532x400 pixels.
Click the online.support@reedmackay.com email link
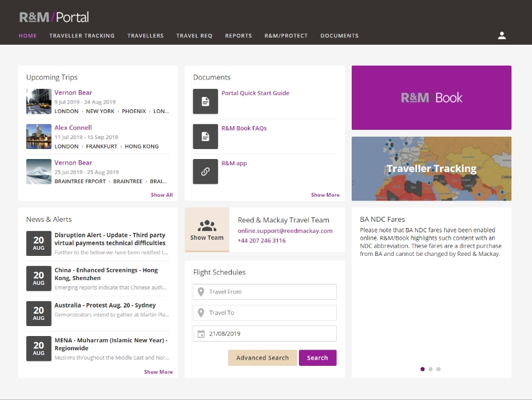point(285,231)
